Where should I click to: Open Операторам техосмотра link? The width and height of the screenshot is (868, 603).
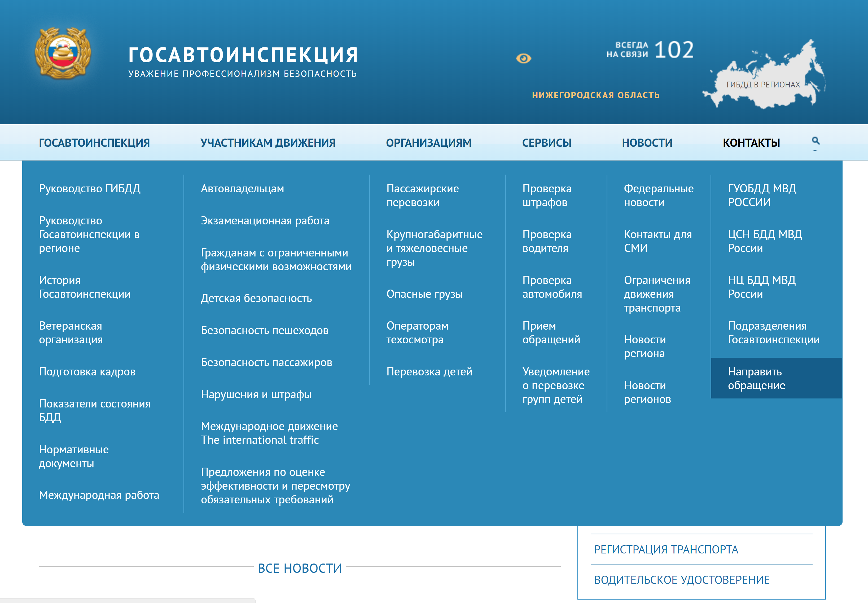(417, 332)
